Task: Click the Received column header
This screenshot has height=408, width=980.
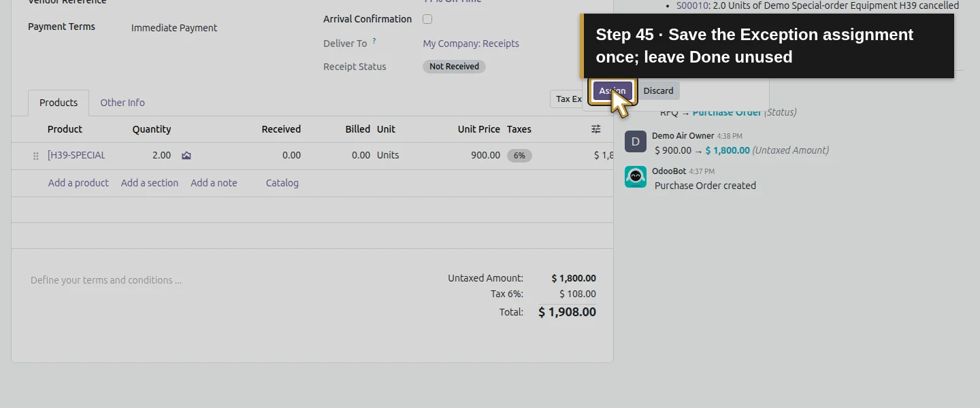Action: pos(281,129)
